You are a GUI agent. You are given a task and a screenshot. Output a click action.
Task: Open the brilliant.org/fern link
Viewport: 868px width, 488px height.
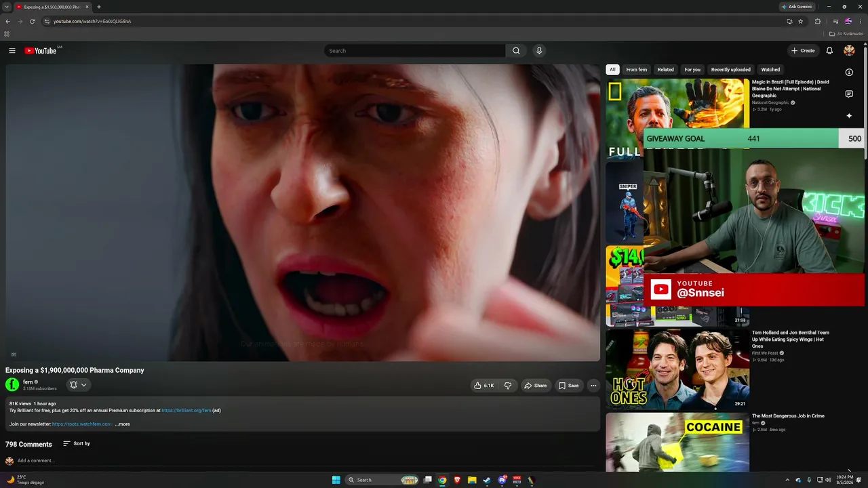pos(186,411)
